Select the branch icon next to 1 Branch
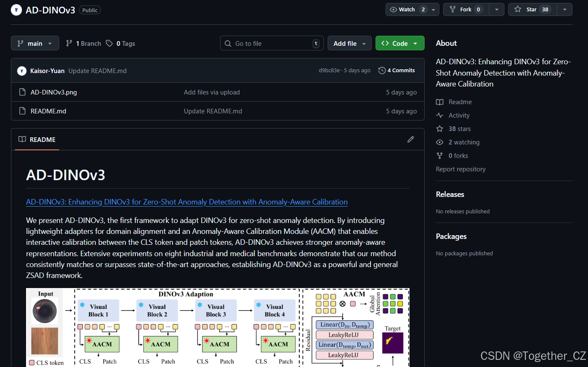588x367 pixels. click(68, 43)
